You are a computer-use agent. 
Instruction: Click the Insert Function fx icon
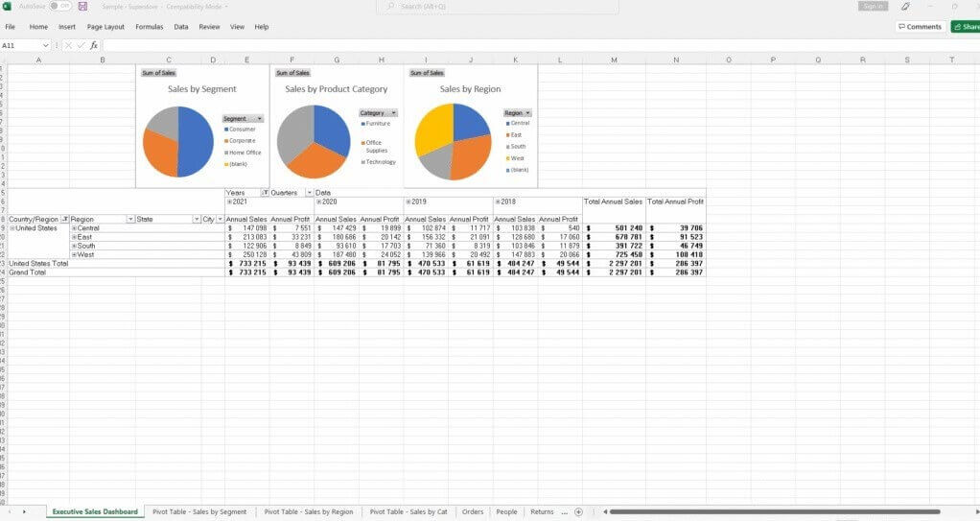(94, 45)
